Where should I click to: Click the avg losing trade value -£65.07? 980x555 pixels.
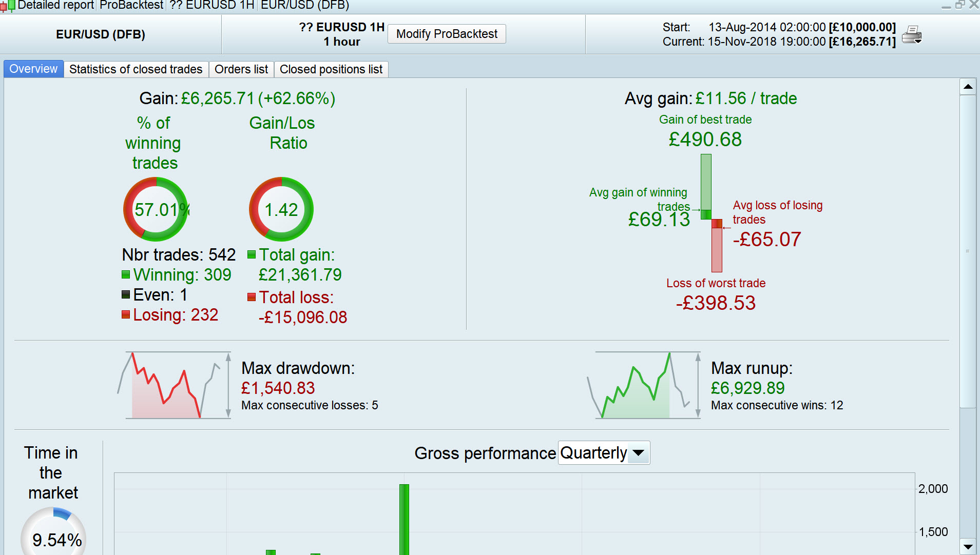(x=767, y=240)
